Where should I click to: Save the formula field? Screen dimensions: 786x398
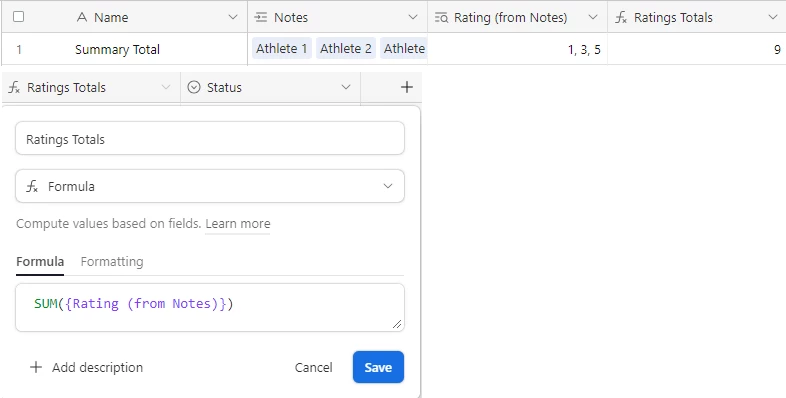pyautogui.click(x=378, y=367)
